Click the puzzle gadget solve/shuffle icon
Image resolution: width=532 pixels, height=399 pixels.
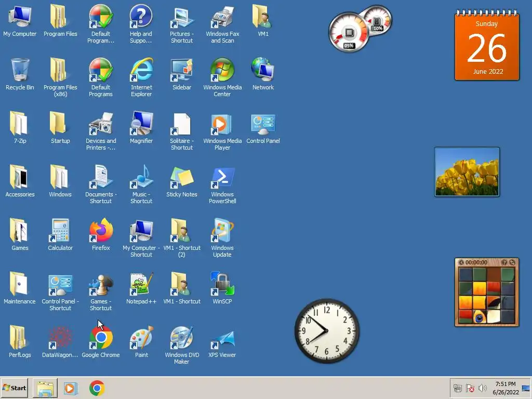512,262
